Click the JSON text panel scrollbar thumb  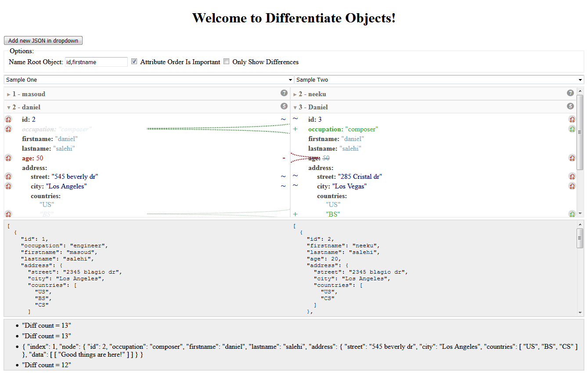tap(580, 238)
